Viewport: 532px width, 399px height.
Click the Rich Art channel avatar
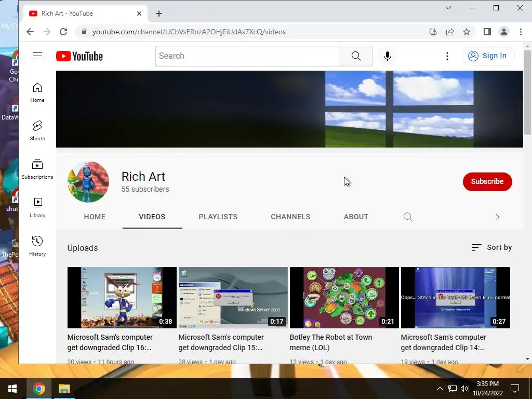(88, 182)
